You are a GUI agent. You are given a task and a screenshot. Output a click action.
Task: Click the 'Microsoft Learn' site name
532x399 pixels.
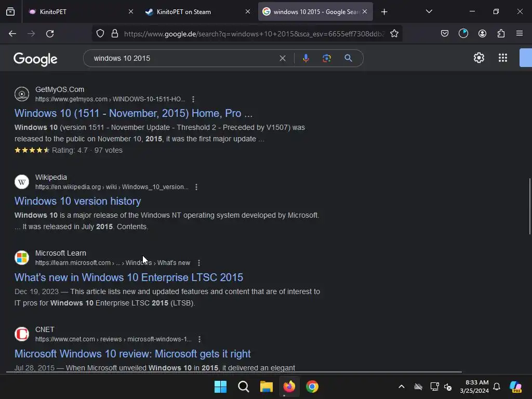point(61,253)
